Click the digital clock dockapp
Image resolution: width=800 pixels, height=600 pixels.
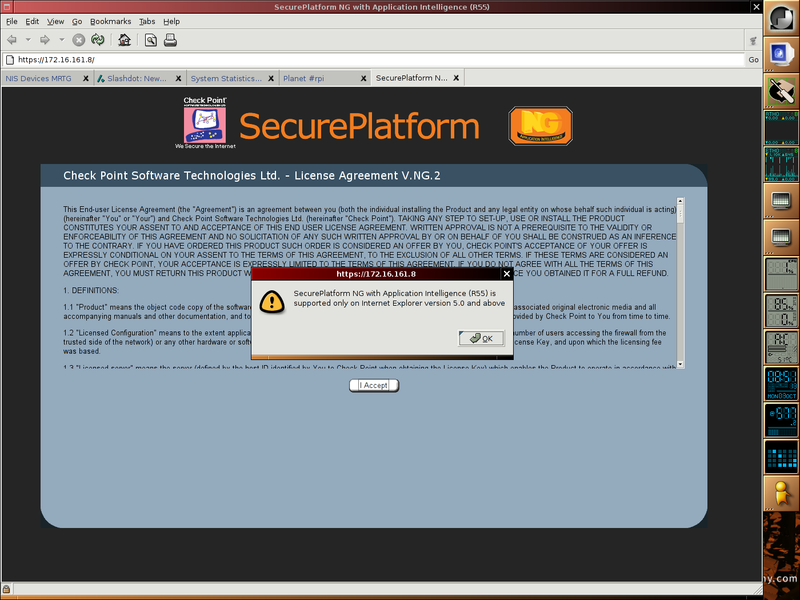(x=781, y=384)
